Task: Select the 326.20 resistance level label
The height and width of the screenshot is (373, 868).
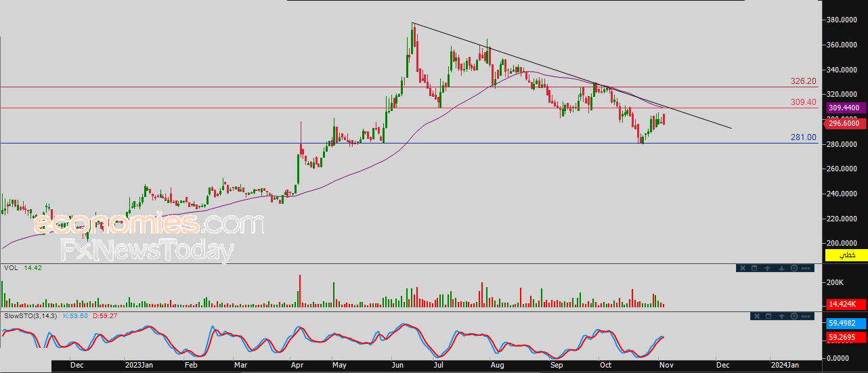Action: click(x=804, y=81)
